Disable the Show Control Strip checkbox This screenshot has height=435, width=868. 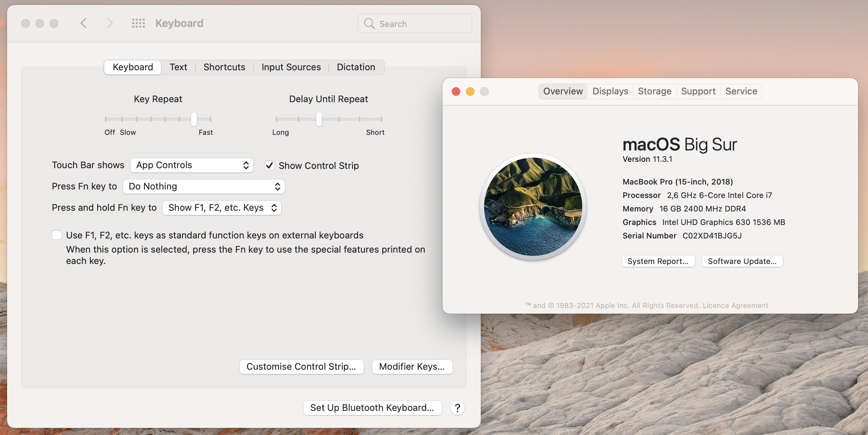point(269,165)
